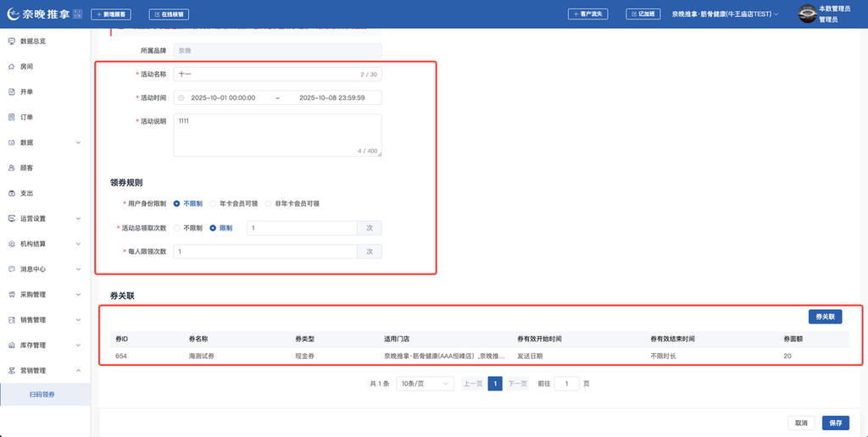Click the 消息中心 message icon

pyautogui.click(x=12, y=269)
